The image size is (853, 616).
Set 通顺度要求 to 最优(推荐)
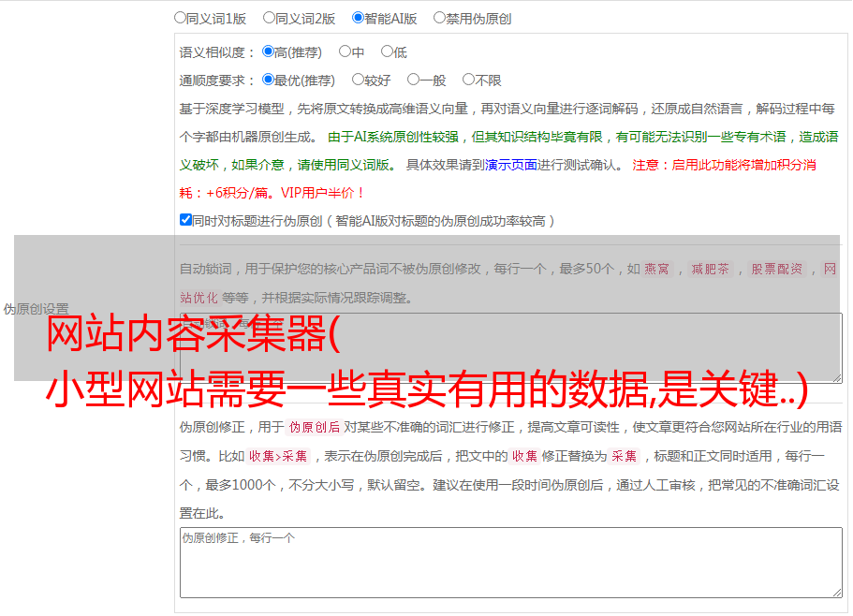click(x=268, y=80)
